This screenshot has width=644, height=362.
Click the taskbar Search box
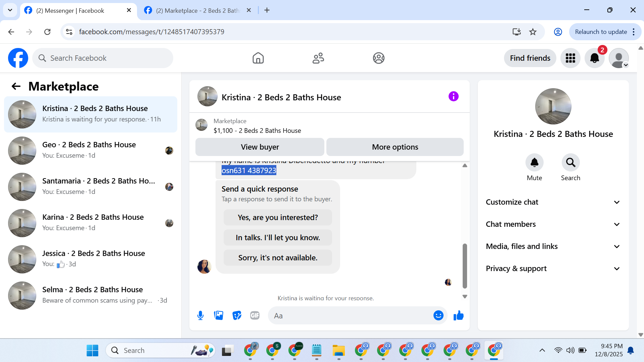(160, 350)
